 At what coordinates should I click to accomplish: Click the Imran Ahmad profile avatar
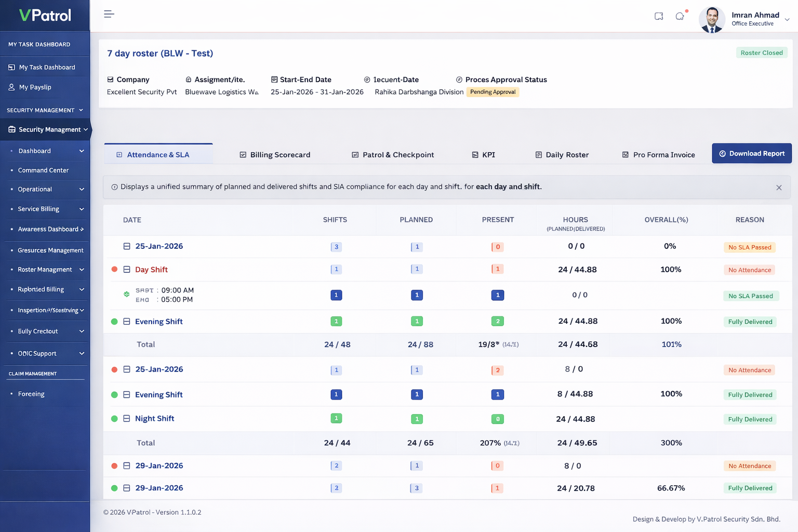[712, 20]
